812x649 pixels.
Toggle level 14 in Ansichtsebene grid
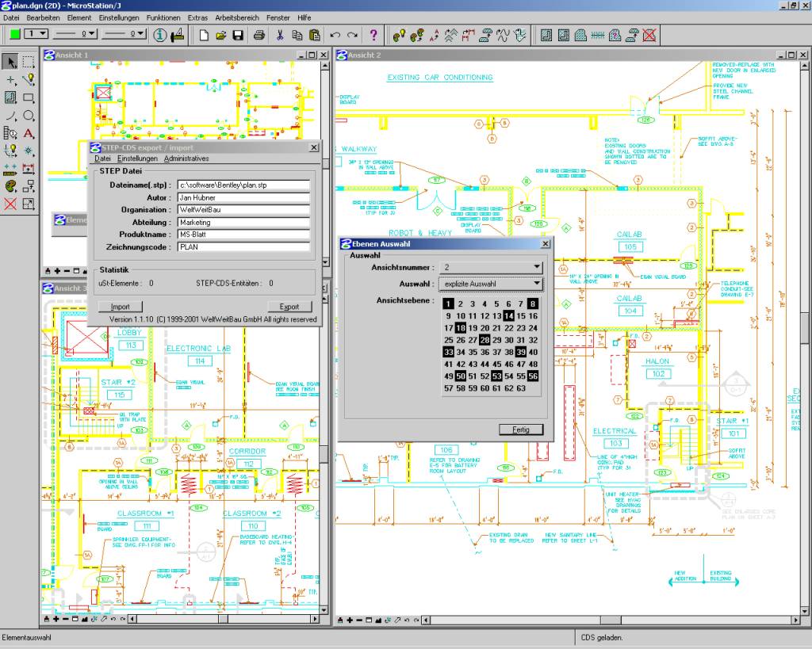pos(508,316)
